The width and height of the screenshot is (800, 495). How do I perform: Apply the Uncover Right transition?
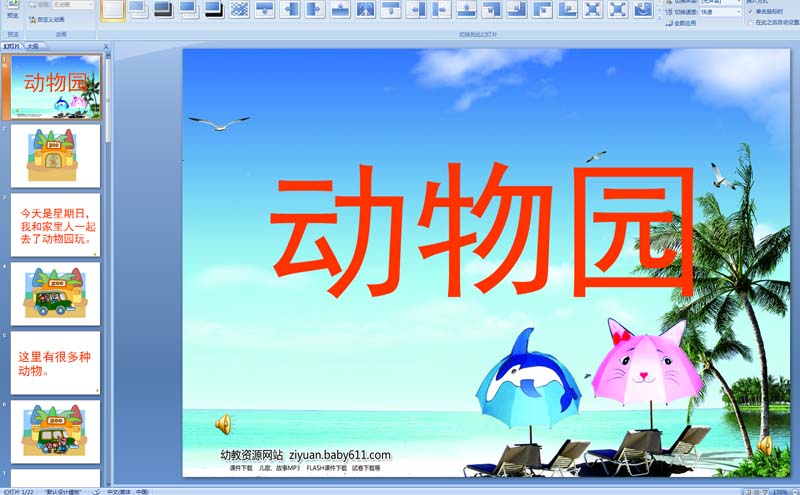[441, 9]
